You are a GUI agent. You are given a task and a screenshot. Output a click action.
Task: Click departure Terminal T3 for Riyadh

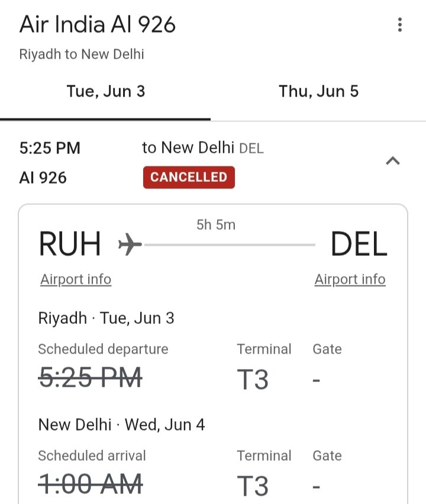point(253,379)
